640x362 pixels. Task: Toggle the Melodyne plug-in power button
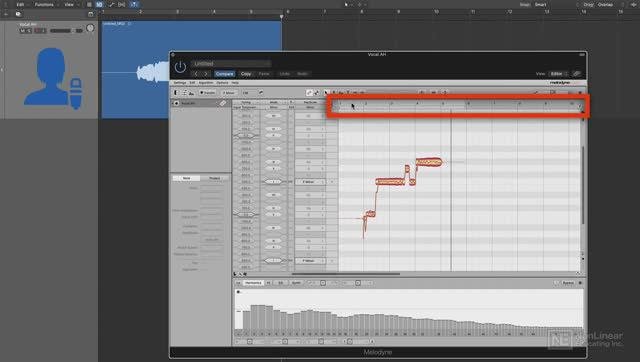click(180, 67)
